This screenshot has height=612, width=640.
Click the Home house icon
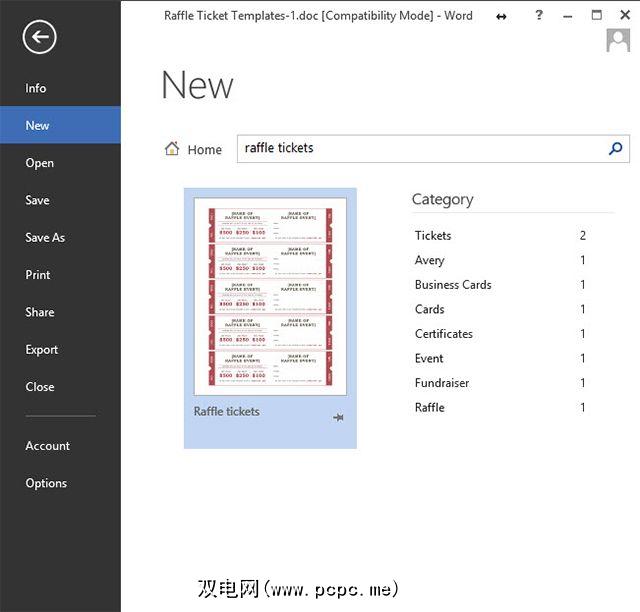[172, 149]
